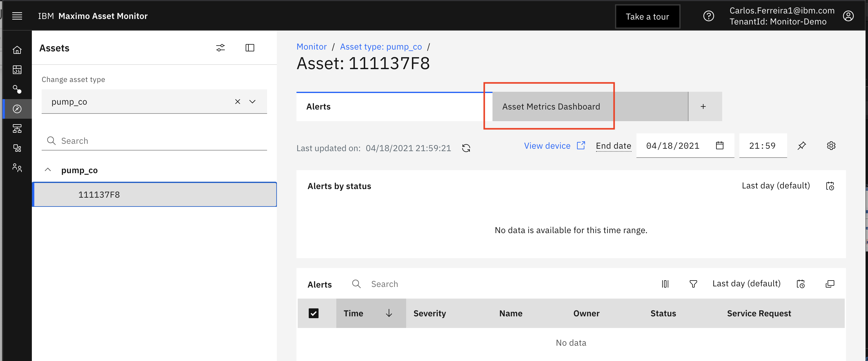Open the hamburger navigation menu
This screenshot has height=361, width=868.
(17, 16)
